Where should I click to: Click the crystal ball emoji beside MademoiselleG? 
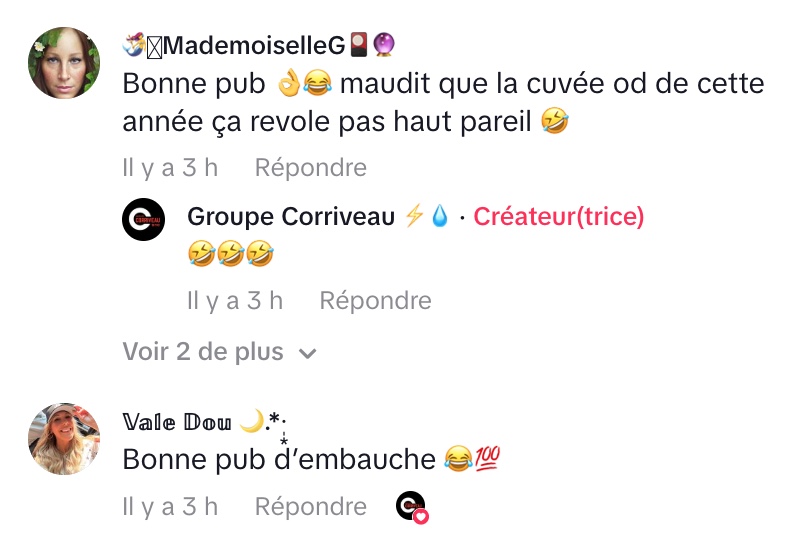click(x=384, y=45)
